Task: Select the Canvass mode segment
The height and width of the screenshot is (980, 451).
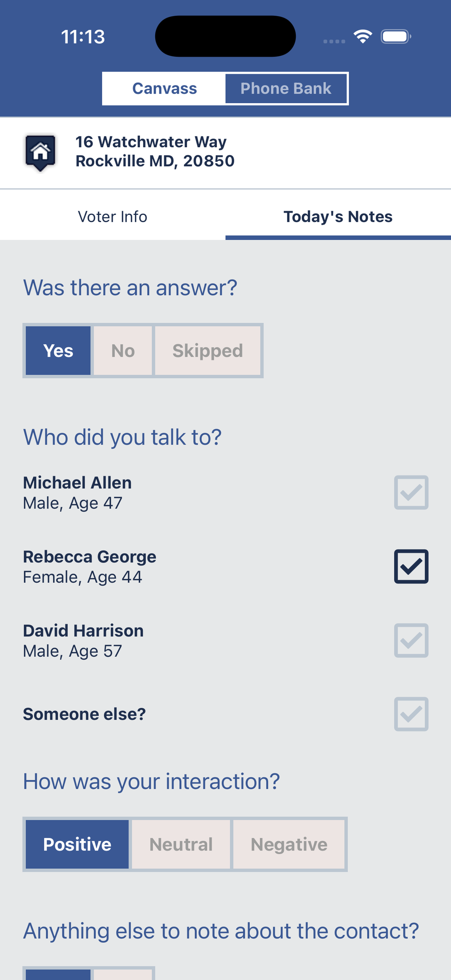Action: tap(164, 88)
